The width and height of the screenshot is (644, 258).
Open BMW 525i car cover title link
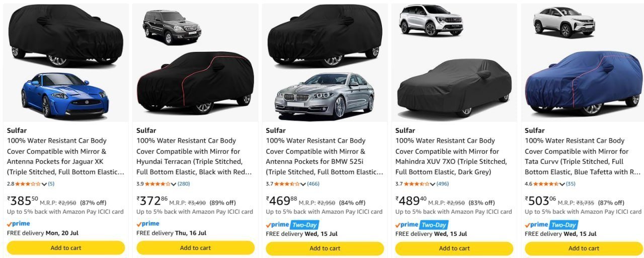pyautogui.click(x=325, y=156)
